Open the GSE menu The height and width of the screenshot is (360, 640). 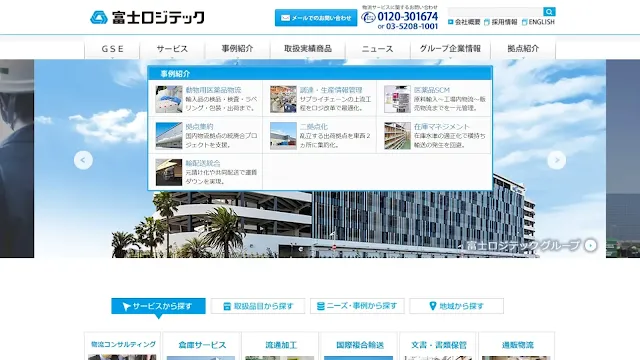pos(112,49)
